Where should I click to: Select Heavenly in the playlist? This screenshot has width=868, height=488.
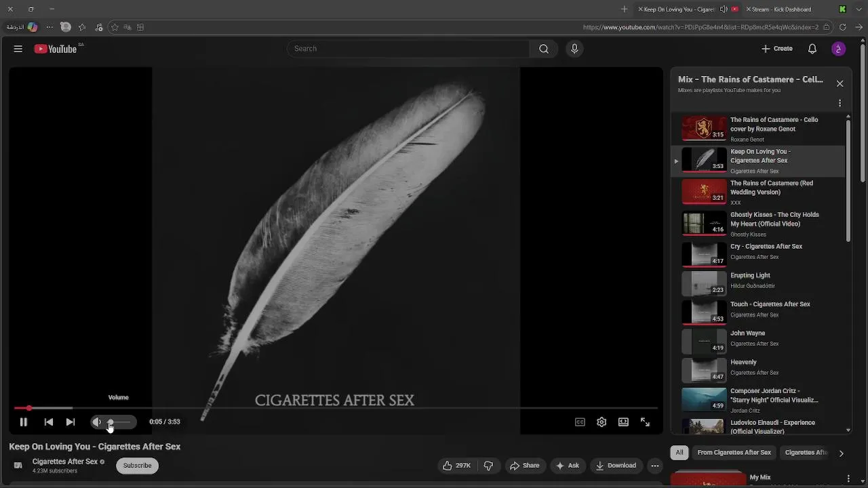click(x=759, y=370)
